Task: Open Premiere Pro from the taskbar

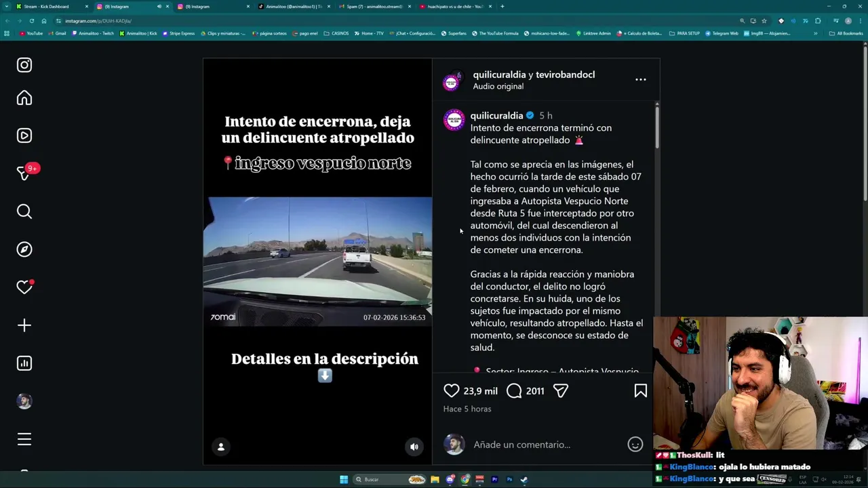Action: pyautogui.click(x=494, y=480)
